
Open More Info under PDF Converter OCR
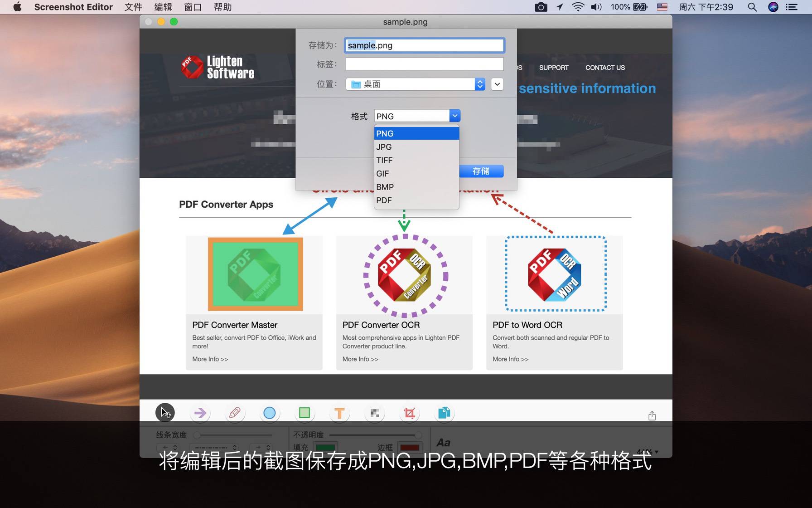[x=360, y=359]
